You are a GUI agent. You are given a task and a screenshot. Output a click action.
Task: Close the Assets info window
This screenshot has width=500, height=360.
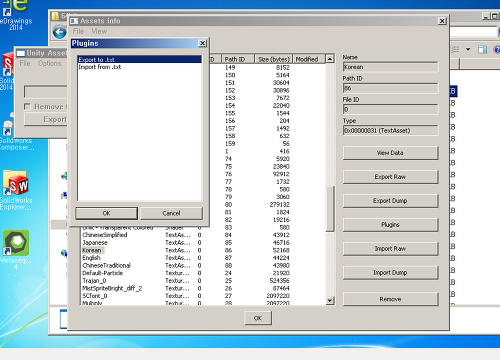coord(442,21)
